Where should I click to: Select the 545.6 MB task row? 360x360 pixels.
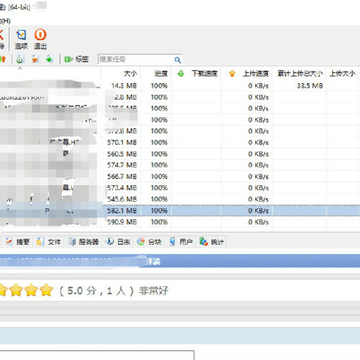180,199
